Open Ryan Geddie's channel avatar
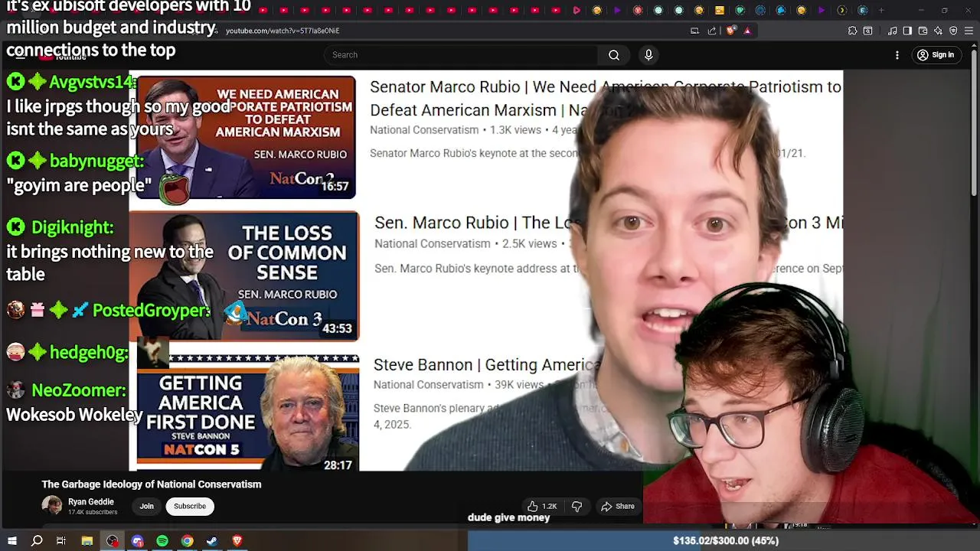Image resolution: width=980 pixels, height=551 pixels. pos(52,506)
